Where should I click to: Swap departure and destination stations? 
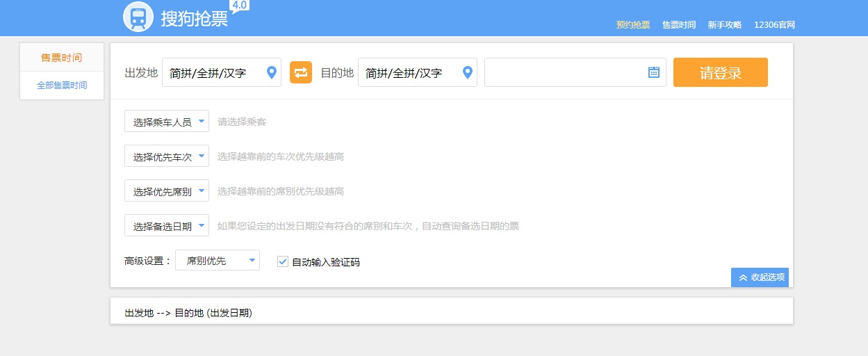[x=301, y=72]
